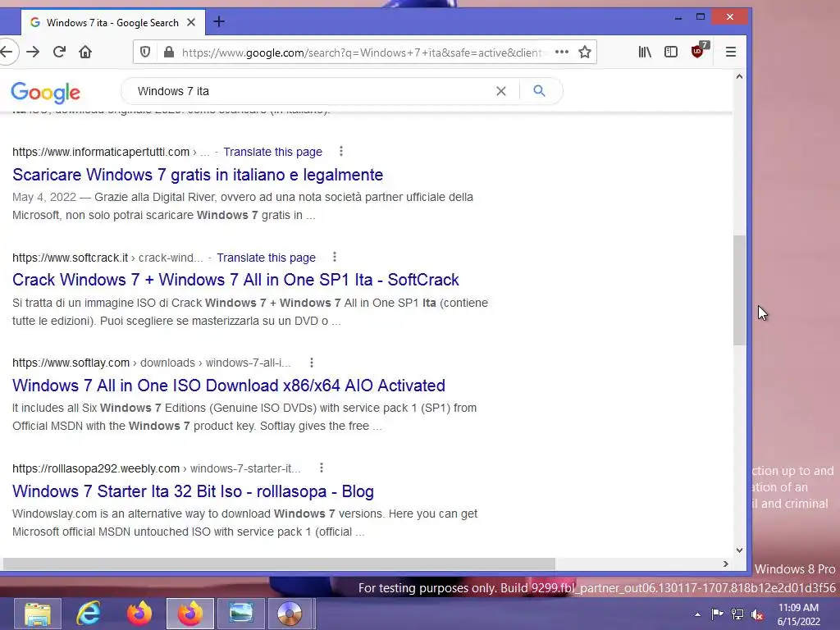Open options for softcrack.it result
This screenshot has height=630, width=840.
(335, 257)
